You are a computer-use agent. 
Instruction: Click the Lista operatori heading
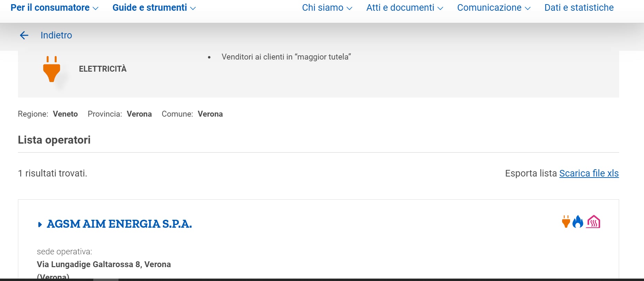coord(54,140)
